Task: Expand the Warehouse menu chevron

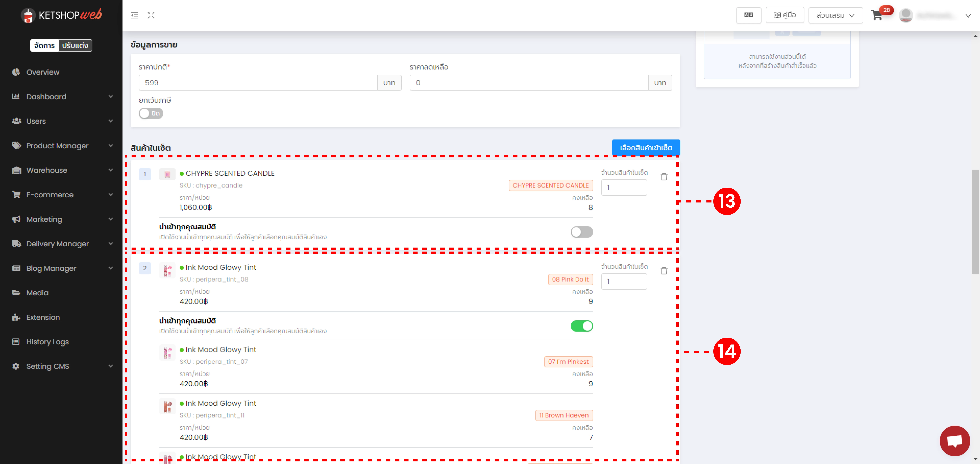Action: click(111, 170)
